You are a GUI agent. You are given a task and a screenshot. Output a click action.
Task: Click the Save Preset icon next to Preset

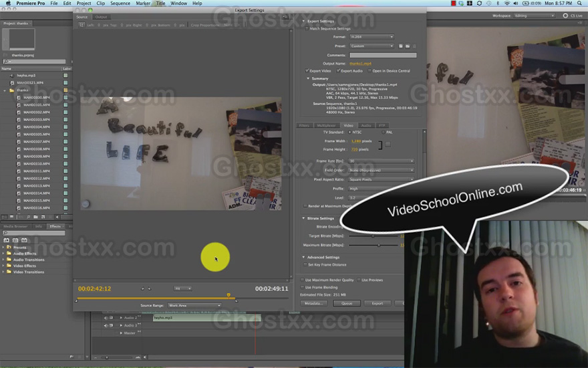[400, 46]
